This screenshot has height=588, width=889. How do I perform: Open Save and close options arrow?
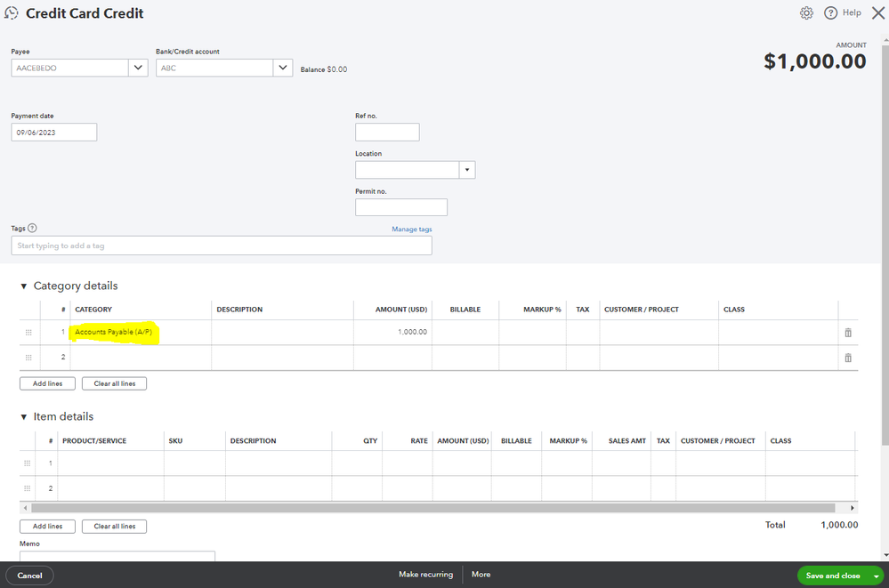876,576
